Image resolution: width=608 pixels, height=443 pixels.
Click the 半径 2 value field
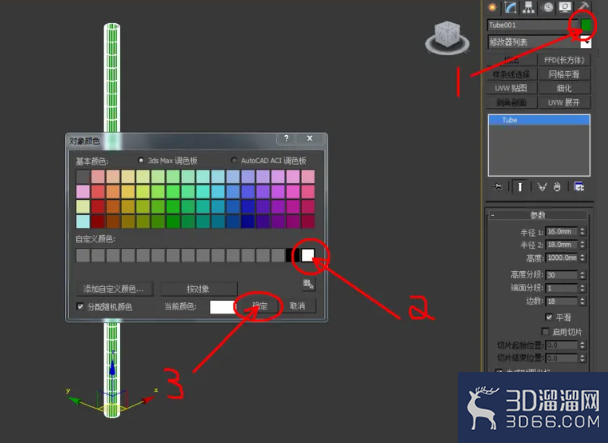(x=561, y=245)
